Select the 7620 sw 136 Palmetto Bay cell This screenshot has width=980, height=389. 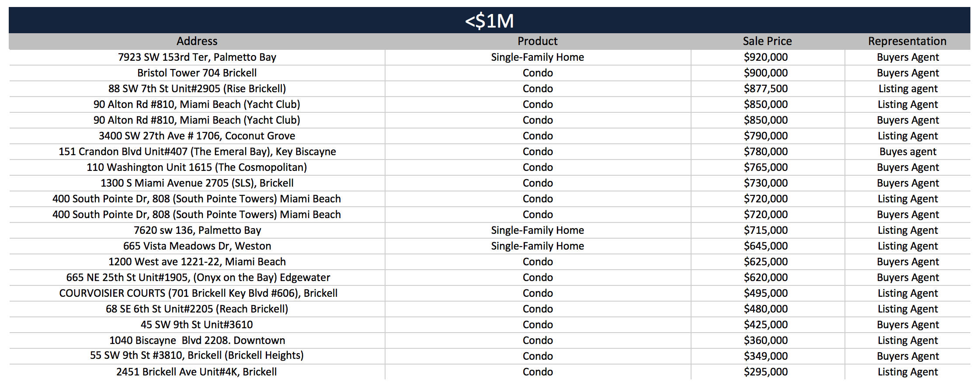[197, 230]
